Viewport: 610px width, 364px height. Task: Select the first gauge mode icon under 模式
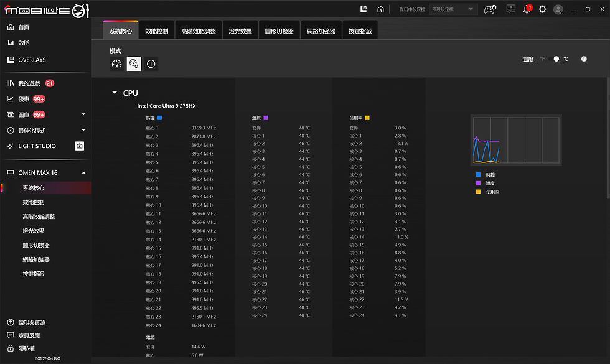click(117, 63)
